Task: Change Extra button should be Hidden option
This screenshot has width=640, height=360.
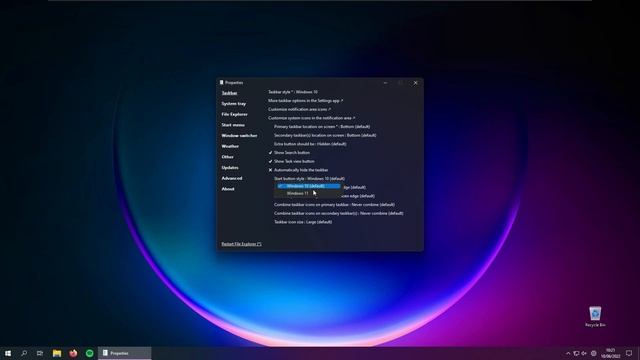Action: (310, 144)
